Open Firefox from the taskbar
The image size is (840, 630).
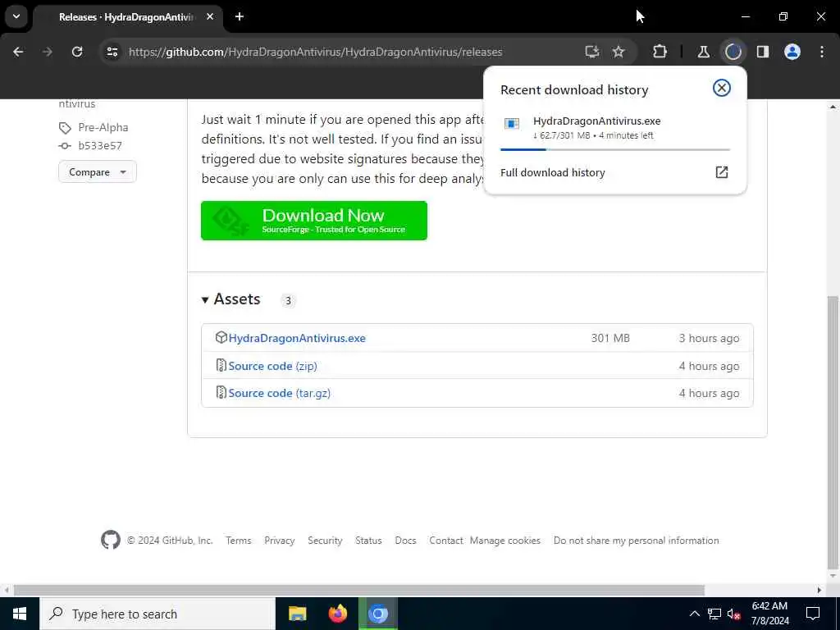pos(337,614)
